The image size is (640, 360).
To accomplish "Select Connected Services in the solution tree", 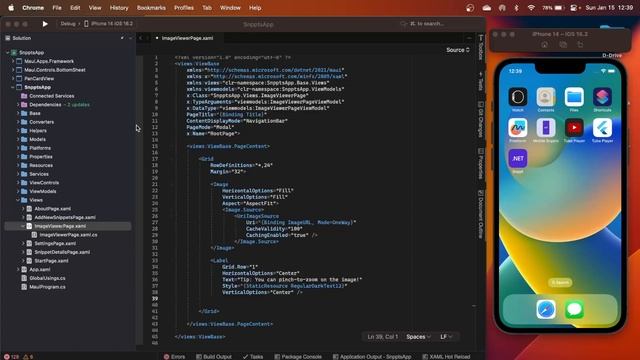I will coord(51,96).
